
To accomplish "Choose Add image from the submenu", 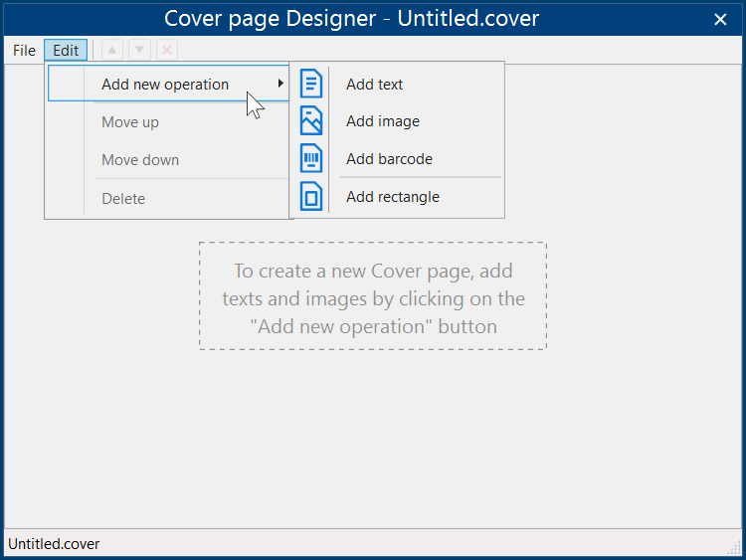I will click(383, 121).
